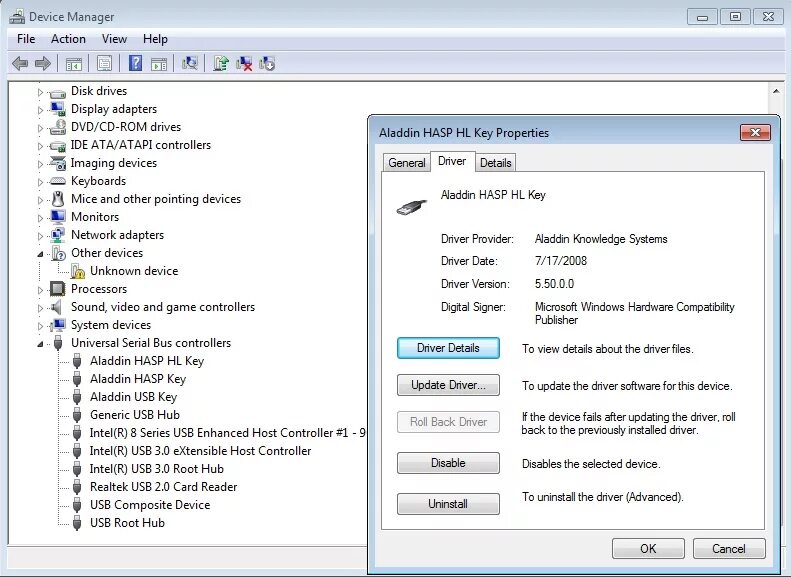Select USB Root Hub entry
The height and width of the screenshot is (577, 791).
(x=127, y=523)
